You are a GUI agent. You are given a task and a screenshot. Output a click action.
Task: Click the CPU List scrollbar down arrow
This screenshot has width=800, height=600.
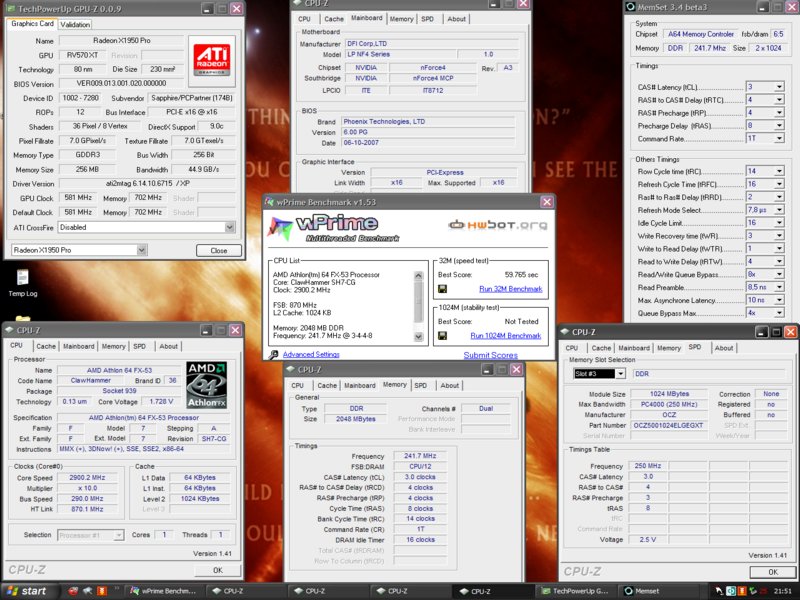(x=418, y=336)
